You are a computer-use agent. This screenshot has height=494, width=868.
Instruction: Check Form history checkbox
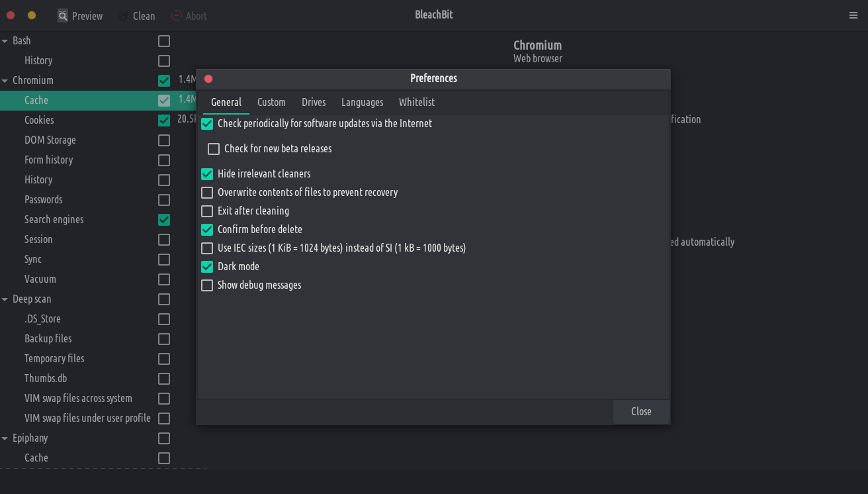tap(164, 160)
